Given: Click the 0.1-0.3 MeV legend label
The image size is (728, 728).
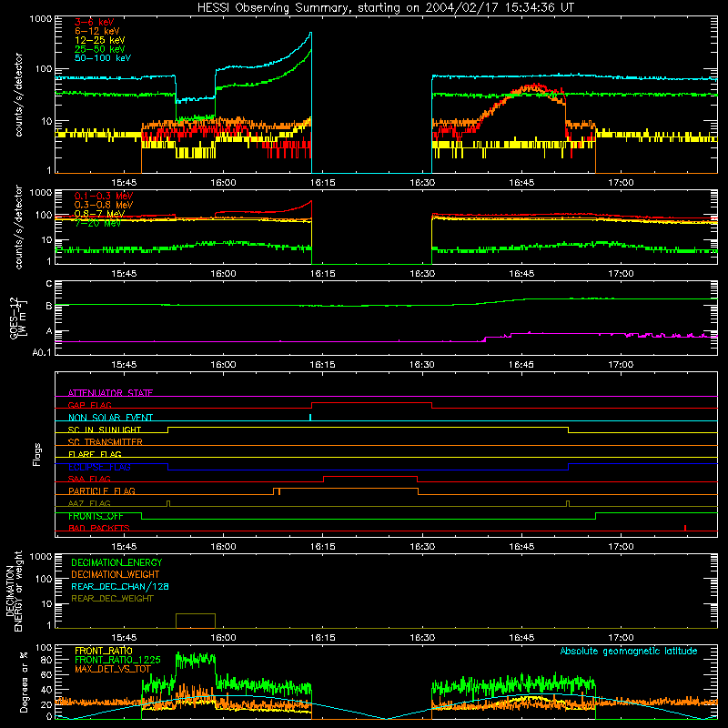Looking at the screenshot, I should (104, 196).
